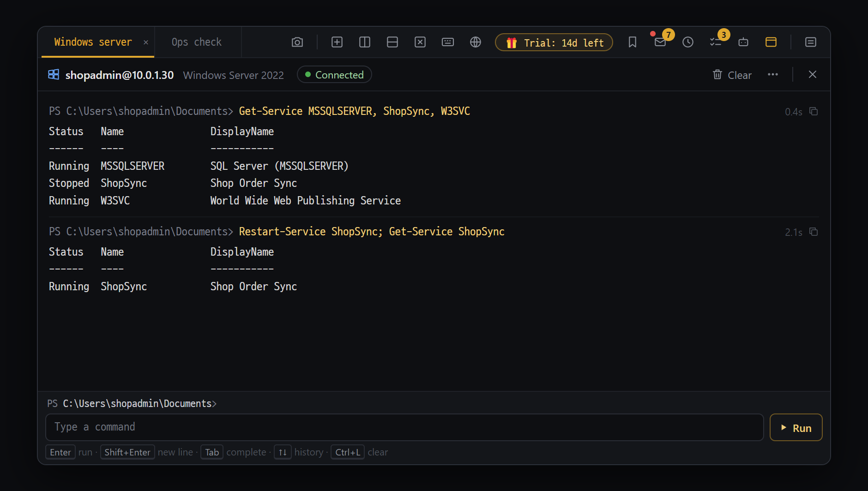
Task: Run the command with the Run button
Action: [x=796, y=428]
